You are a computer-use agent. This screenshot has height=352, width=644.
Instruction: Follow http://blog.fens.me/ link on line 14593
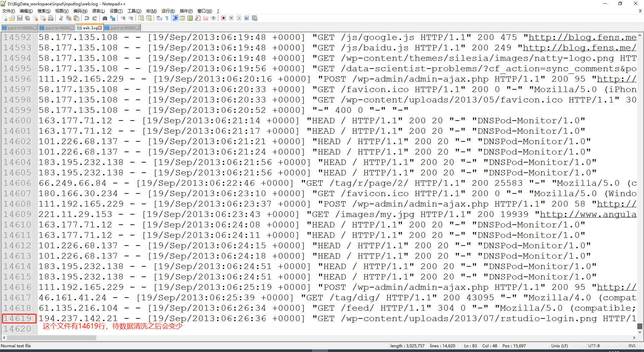pyautogui.click(x=580, y=48)
